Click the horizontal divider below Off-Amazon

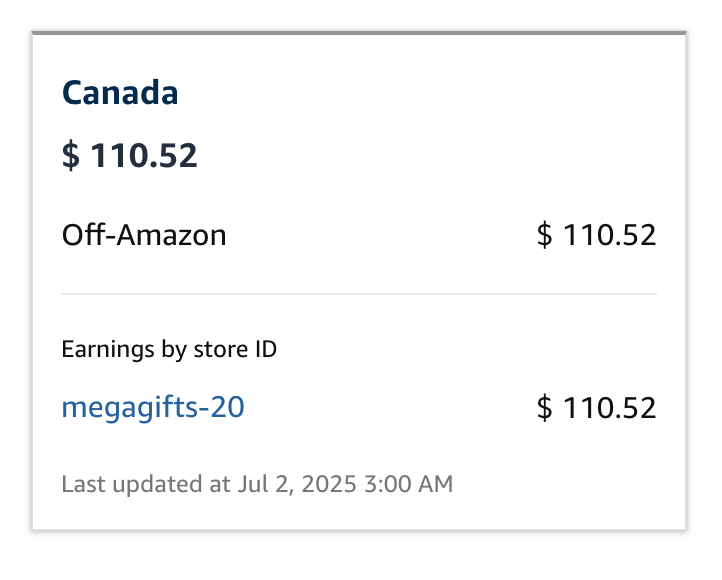[x=359, y=294]
